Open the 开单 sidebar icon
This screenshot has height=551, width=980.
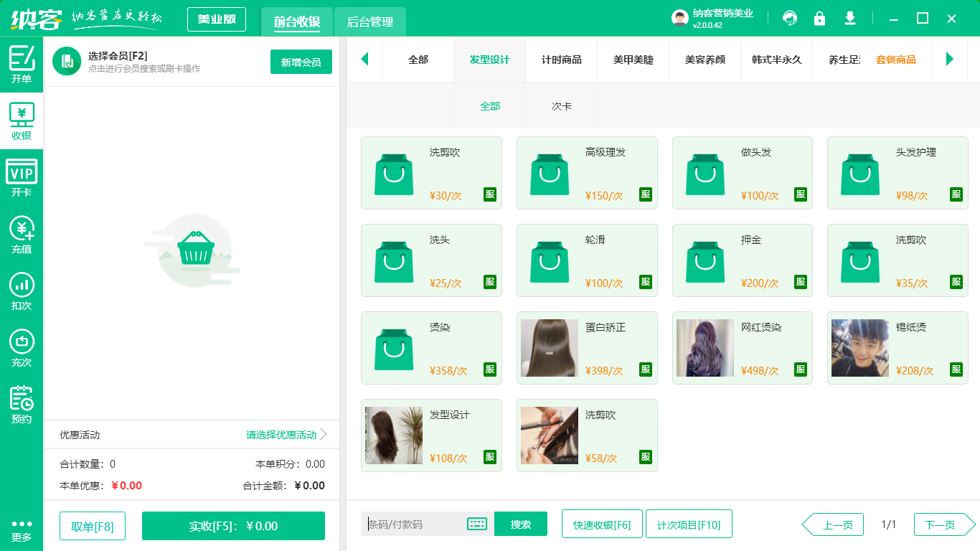pyautogui.click(x=22, y=65)
